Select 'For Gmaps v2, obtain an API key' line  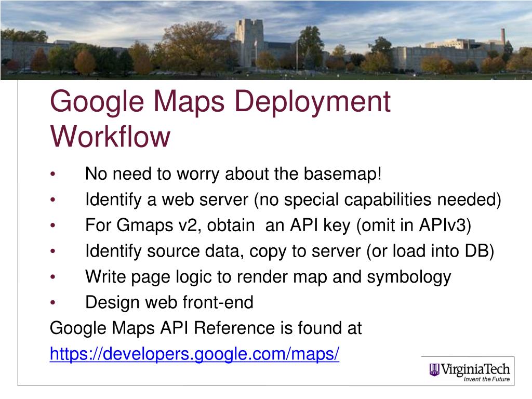click(x=278, y=225)
